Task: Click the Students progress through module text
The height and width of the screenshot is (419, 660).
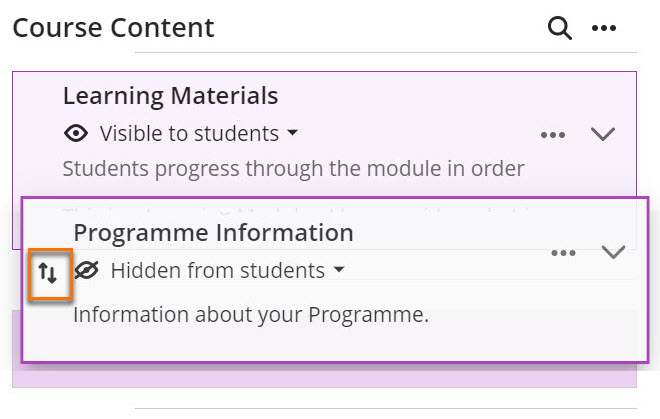Action: 293,169
